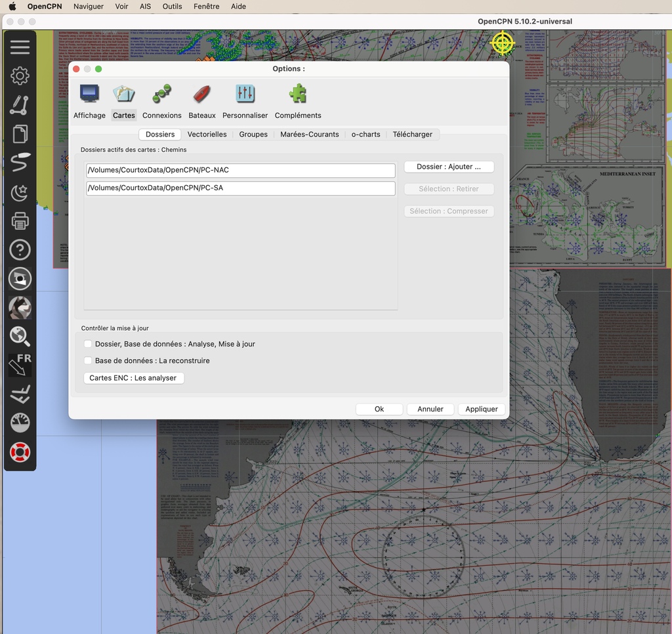
Task: Click the FR arrow plugin icon
Action: pyautogui.click(x=20, y=365)
